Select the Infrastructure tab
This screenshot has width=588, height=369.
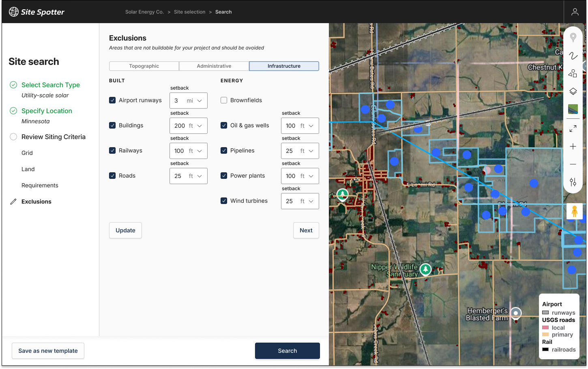click(284, 66)
